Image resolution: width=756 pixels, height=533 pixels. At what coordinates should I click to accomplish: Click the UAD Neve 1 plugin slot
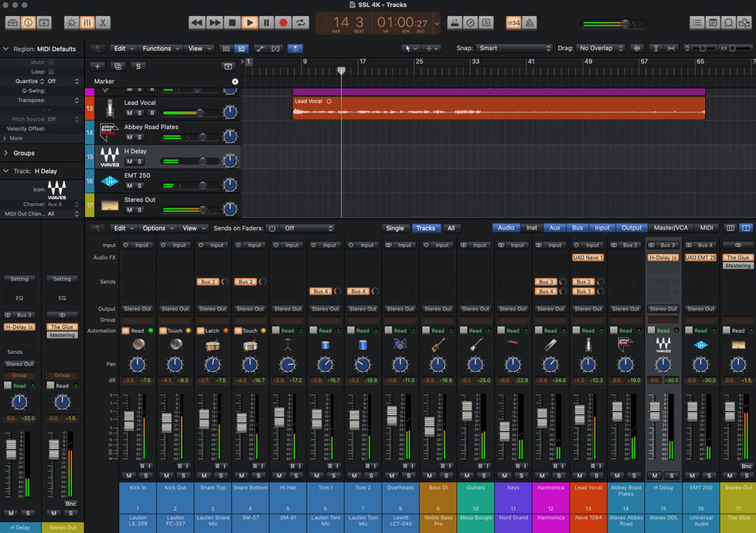[x=587, y=258]
